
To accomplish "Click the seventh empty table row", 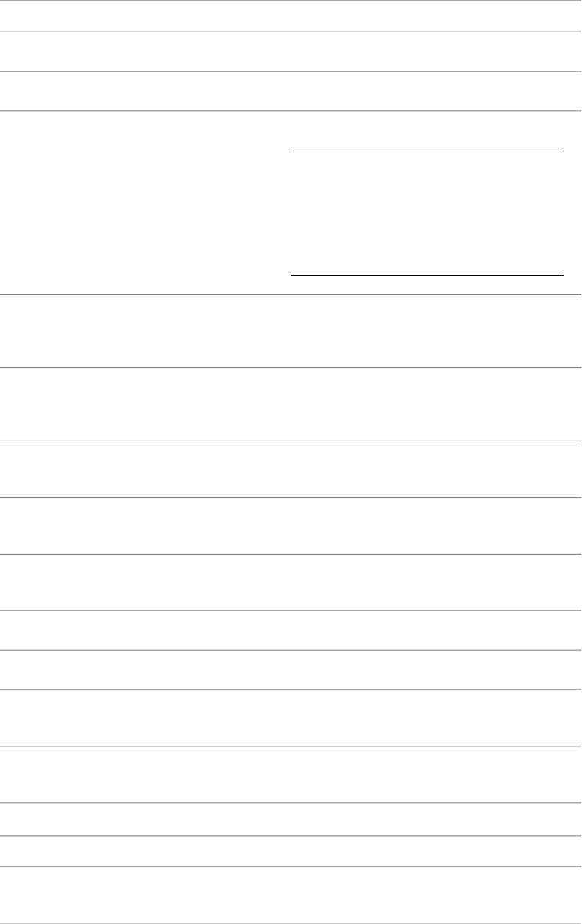I will click(x=291, y=469).
